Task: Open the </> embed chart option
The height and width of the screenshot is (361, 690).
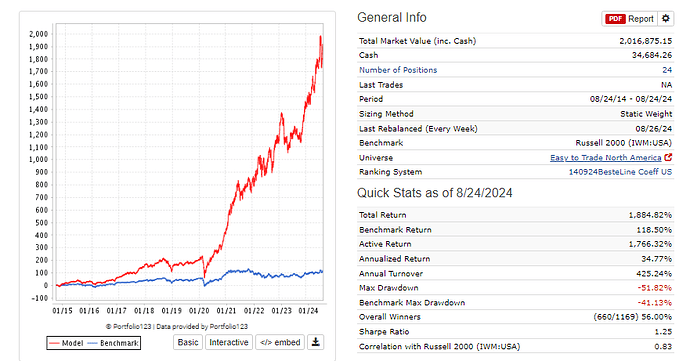Action: click(280, 342)
